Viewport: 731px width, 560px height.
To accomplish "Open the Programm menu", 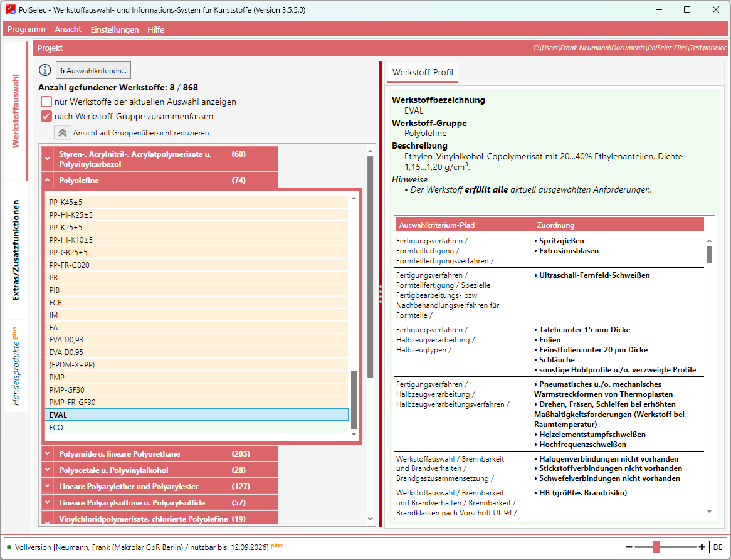I will (x=26, y=29).
